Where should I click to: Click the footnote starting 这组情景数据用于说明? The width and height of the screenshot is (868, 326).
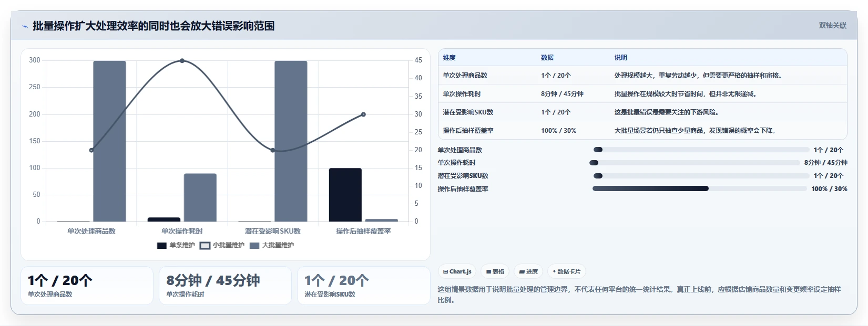tap(639, 295)
